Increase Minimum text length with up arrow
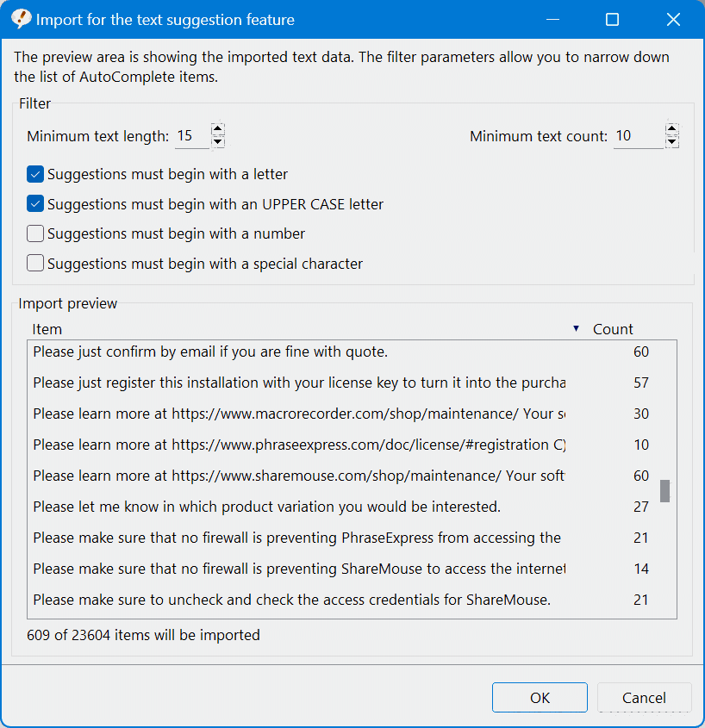The image size is (705, 728). pos(218,128)
